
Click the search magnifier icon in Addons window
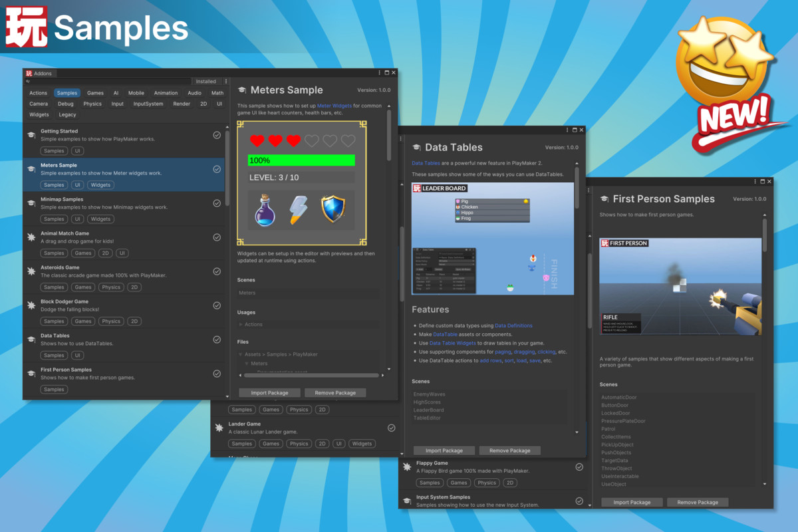[27, 81]
